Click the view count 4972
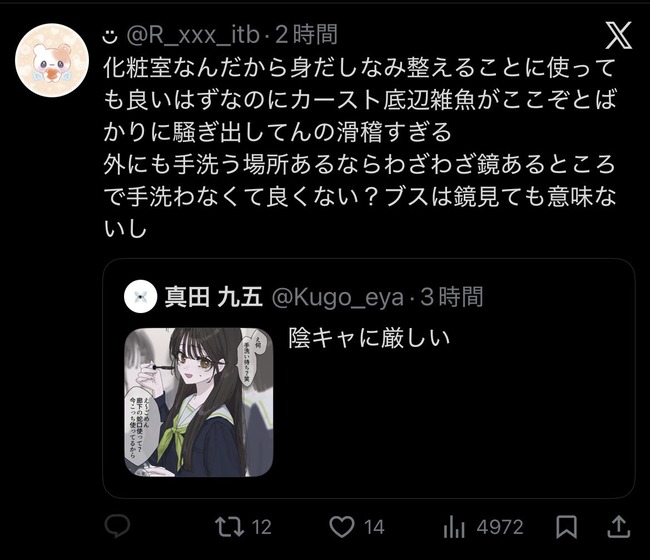Viewport: 650px width, 560px height. (500, 527)
